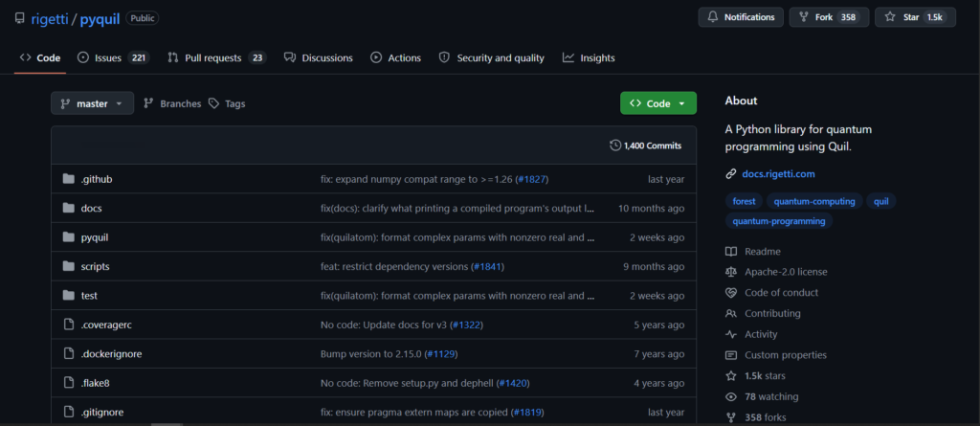Open the Issues tab

coord(113,58)
